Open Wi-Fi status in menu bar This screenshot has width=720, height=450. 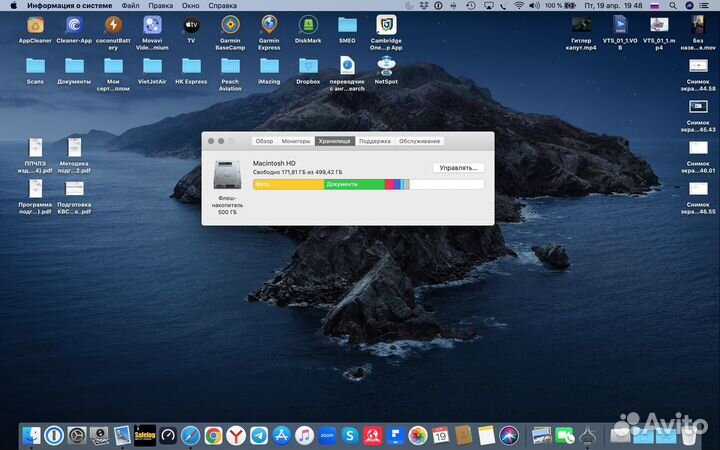point(519,6)
